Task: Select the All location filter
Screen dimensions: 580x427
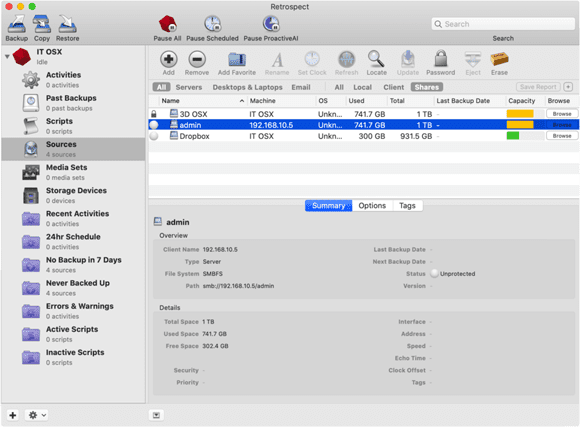Action: pyautogui.click(x=339, y=87)
